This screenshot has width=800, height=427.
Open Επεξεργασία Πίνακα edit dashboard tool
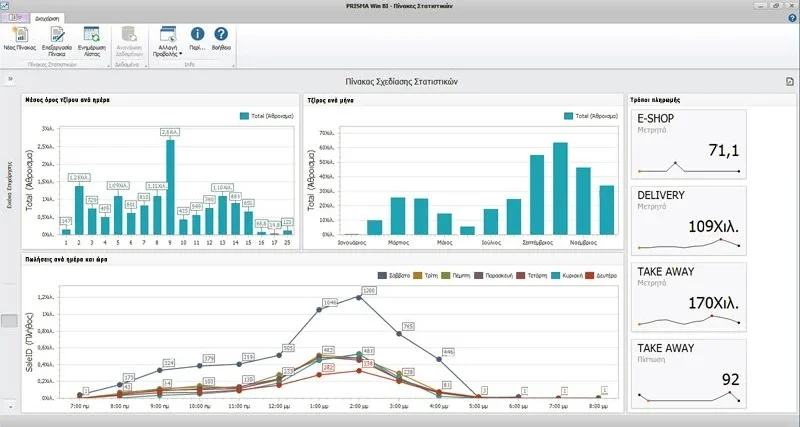pos(57,35)
